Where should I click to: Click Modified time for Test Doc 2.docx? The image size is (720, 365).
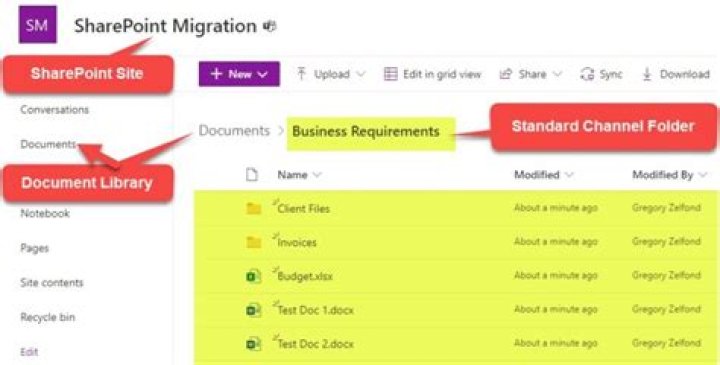(x=556, y=343)
